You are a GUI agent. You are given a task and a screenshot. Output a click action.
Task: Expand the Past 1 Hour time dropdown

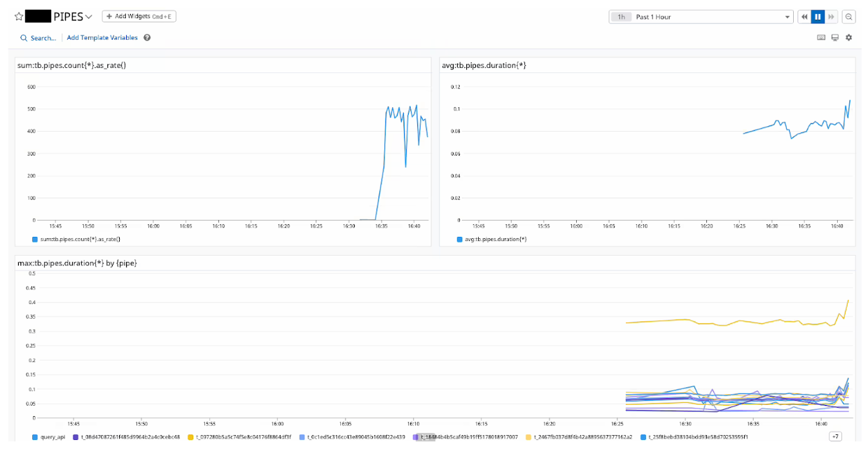click(x=787, y=17)
